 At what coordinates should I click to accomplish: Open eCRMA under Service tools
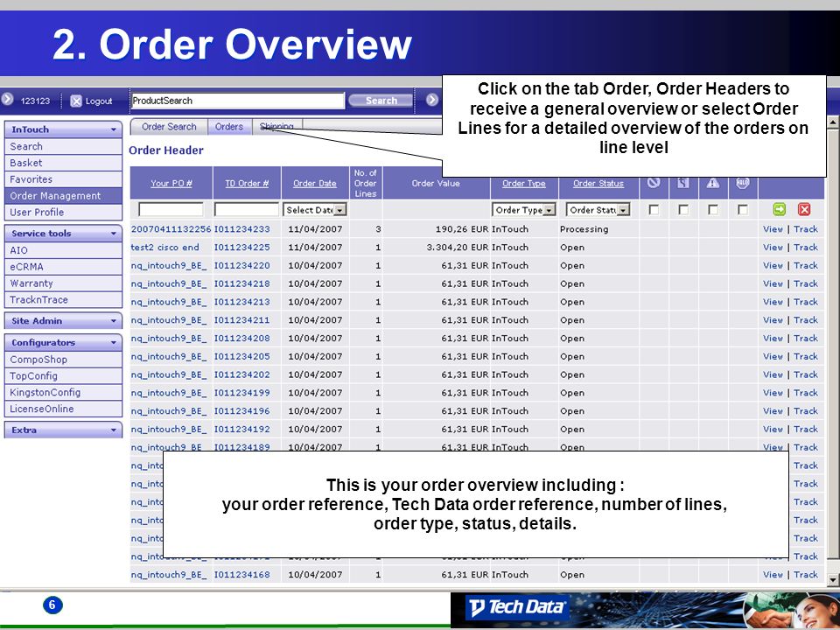pyautogui.click(x=63, y=267)
